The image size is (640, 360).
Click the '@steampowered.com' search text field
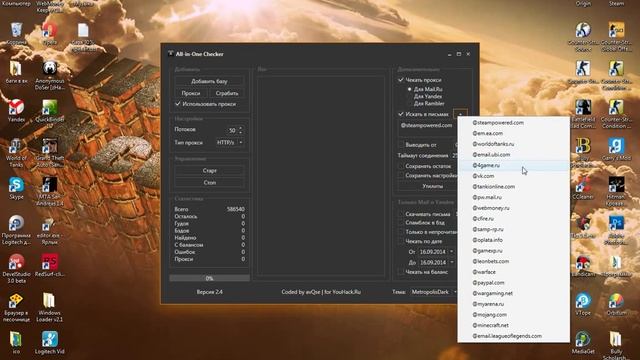pyautogui.click(x=428, y=128)
